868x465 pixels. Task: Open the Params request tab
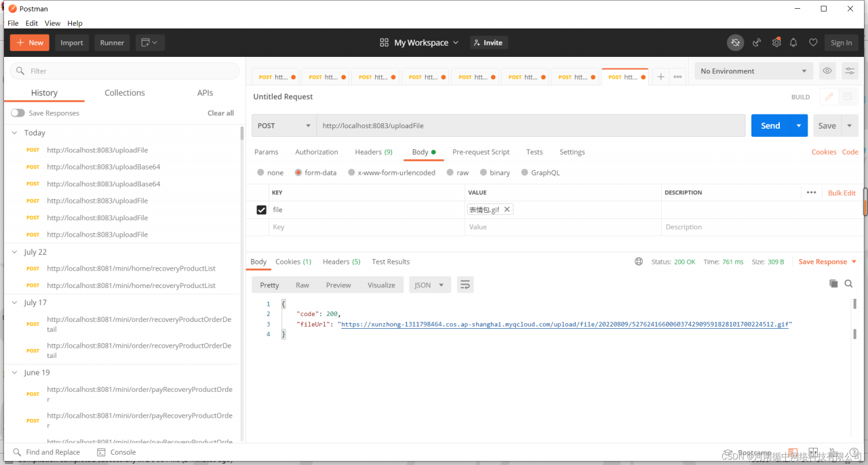[267, 152]
